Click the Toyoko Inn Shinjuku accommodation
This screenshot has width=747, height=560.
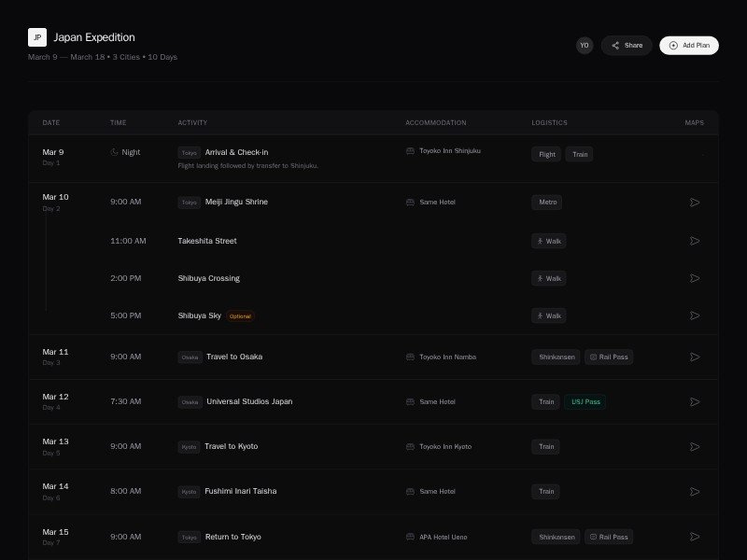[444, 150]
